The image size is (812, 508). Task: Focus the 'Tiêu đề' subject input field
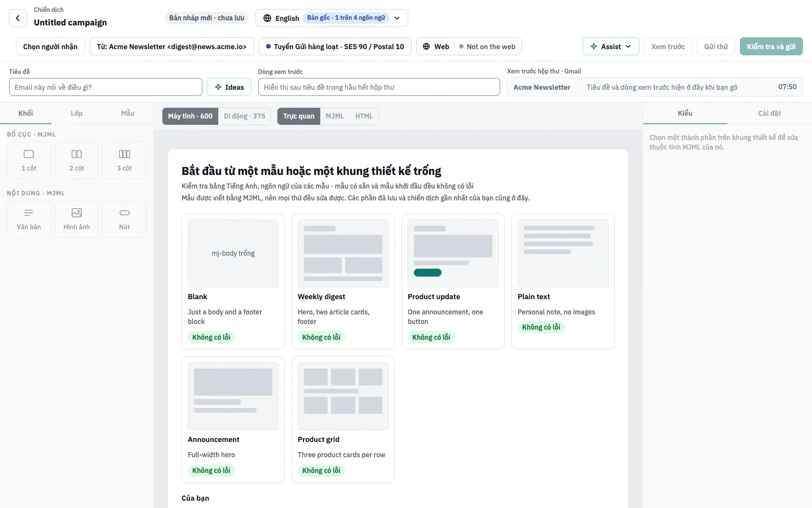point(105,87)
